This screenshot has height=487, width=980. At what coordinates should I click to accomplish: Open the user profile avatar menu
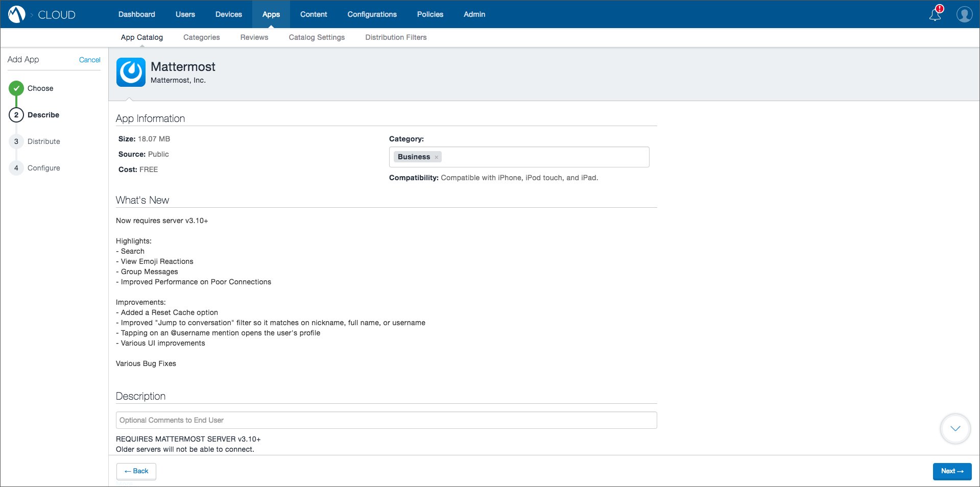tap(964, 14)
